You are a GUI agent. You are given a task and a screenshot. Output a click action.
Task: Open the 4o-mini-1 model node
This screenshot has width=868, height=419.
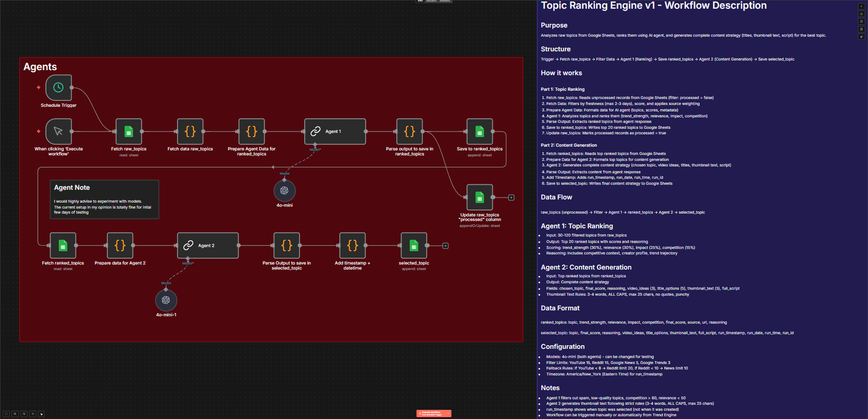(166, 300)
